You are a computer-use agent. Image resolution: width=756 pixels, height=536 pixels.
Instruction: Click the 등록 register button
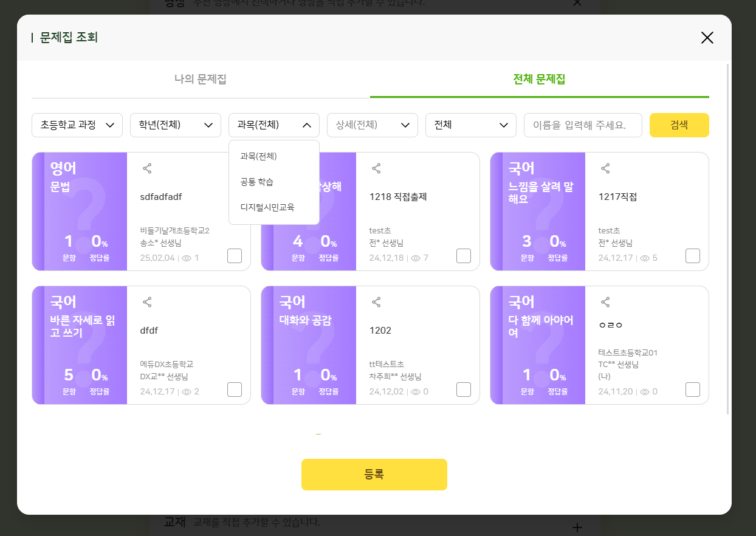tap(374, 475)
